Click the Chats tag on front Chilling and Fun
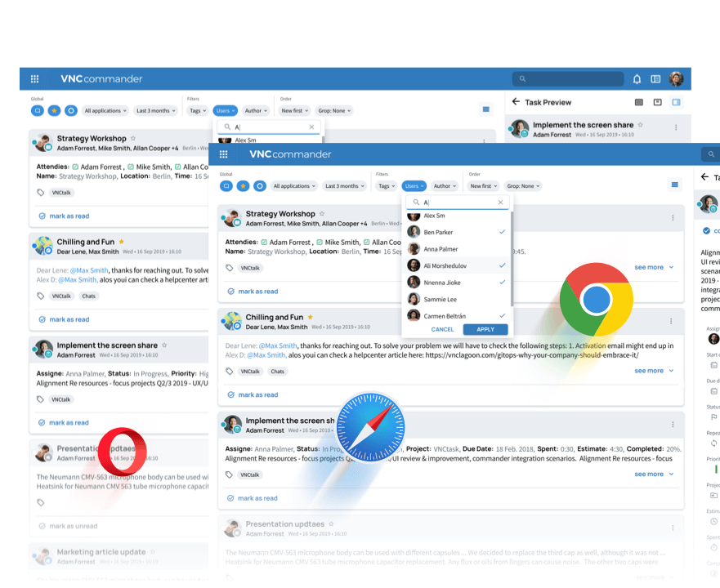Viewport: 720px width, 588px height. [277, 372]
